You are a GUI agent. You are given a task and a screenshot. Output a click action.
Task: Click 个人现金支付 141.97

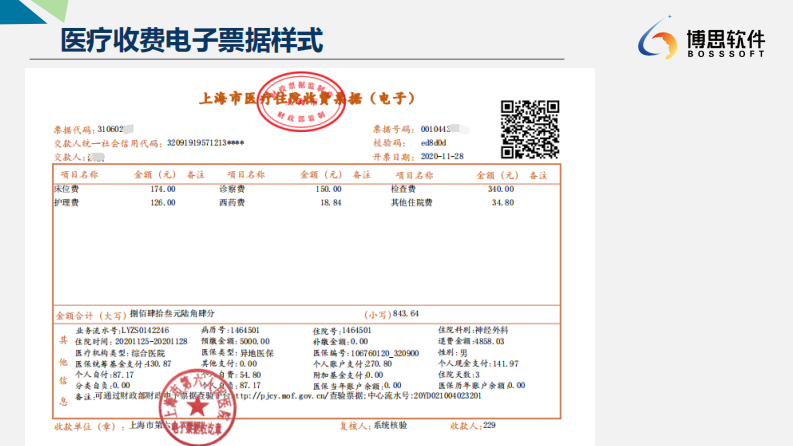[x=478, y=364]
